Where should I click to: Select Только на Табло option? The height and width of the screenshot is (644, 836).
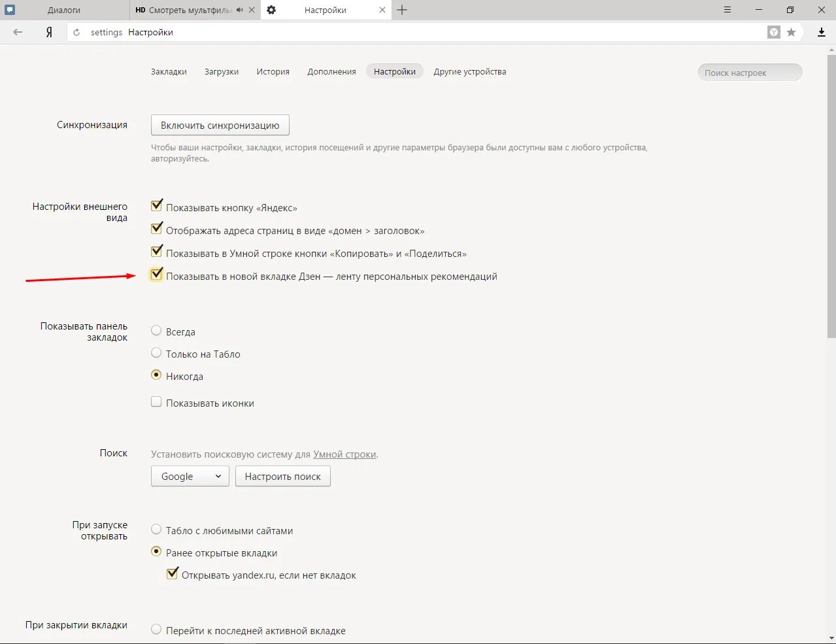[x=156, y=353]
